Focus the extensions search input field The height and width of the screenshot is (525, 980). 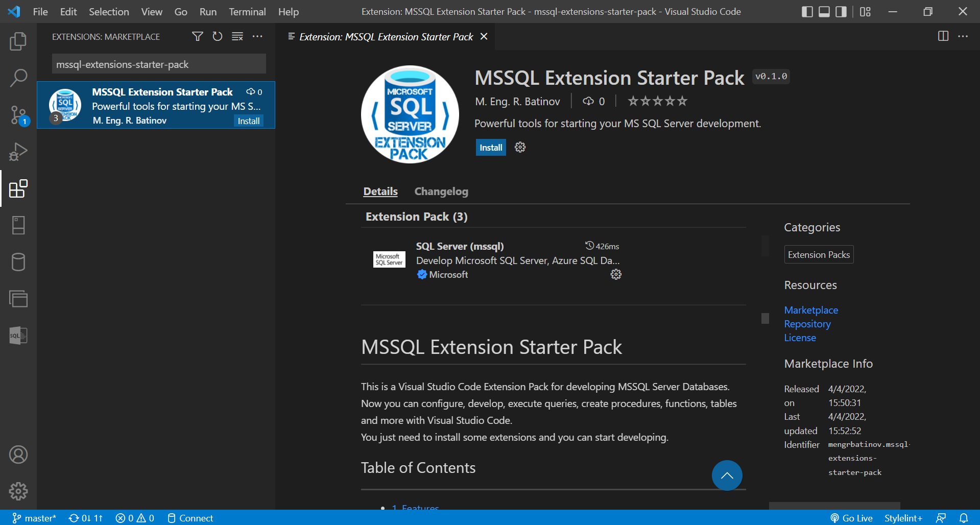tap(159, 64)
